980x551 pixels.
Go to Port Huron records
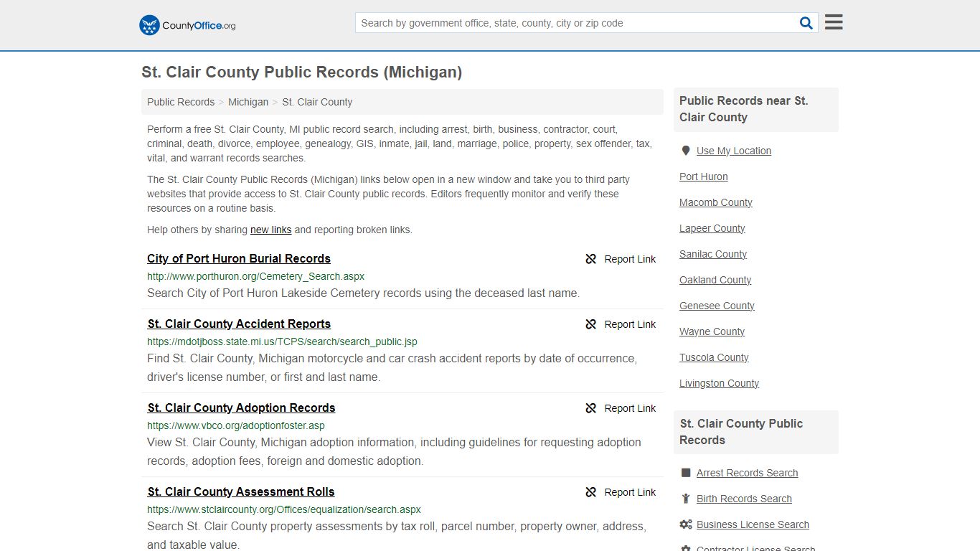tap(704, 176)
